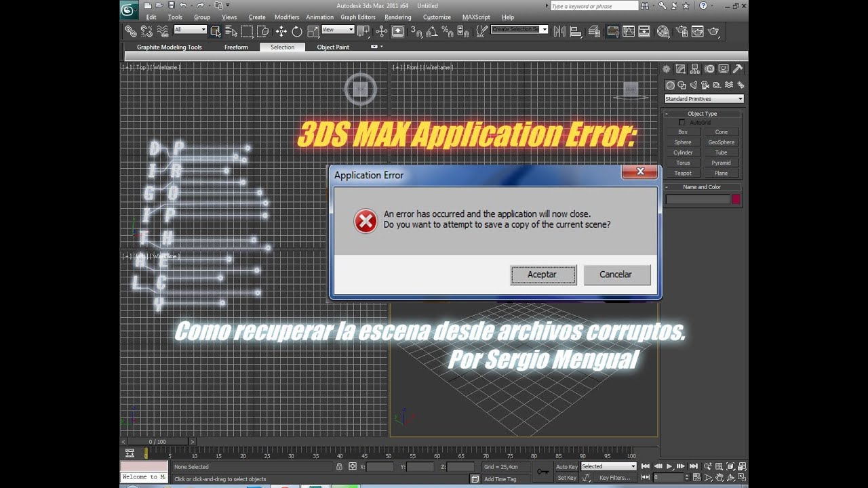Click the Mirror tool icon
Image resolution: width=868 pixels, height=488 pixels.
click(559, 31)
